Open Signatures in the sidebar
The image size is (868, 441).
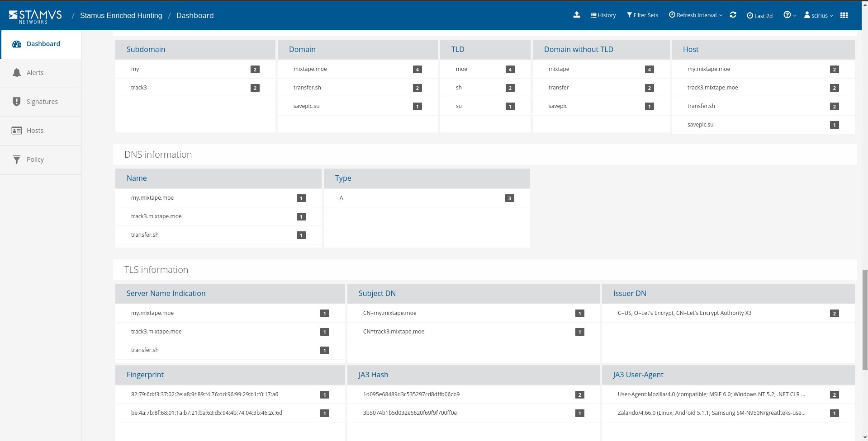coord(41,102)
